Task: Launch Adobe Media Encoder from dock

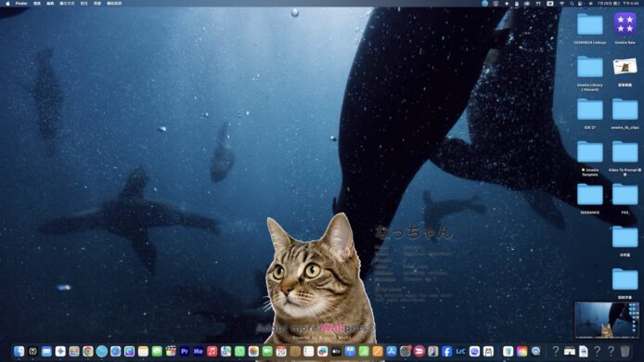Action: [199, 351]
